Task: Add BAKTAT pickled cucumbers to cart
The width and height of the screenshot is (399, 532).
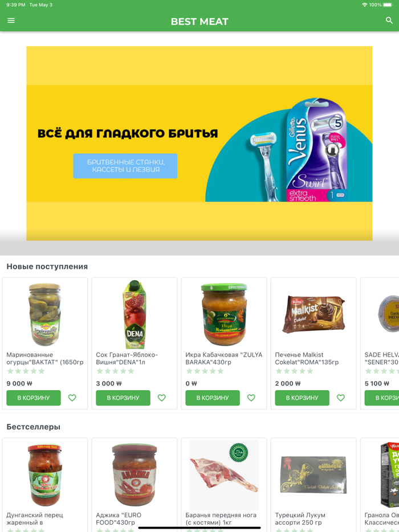Action: click(x=34, y=398)
